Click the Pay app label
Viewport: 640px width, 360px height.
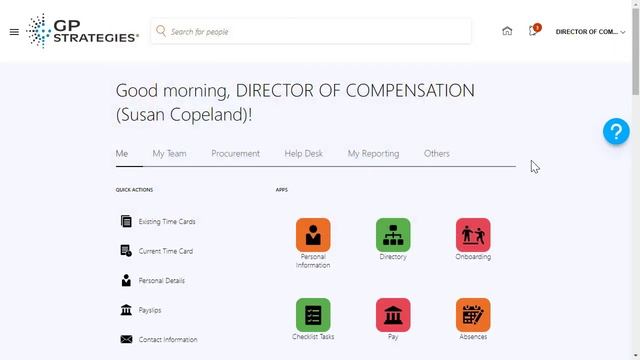pyautogui.click(x=393, y=337)
